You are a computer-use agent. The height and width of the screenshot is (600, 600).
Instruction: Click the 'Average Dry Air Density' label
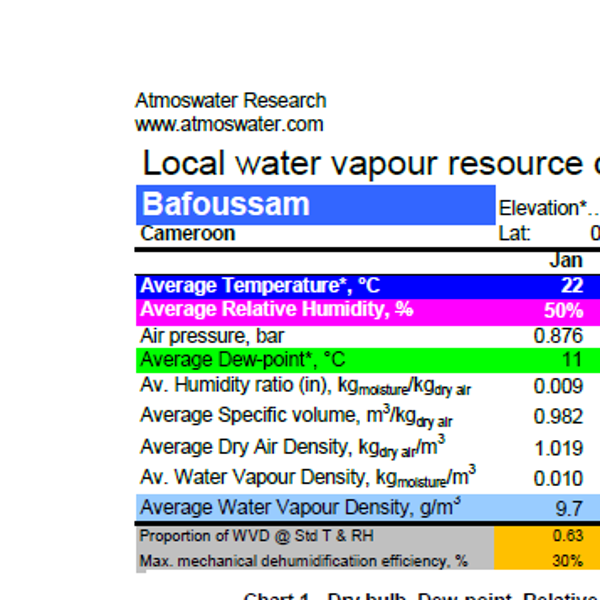[293, 447]
